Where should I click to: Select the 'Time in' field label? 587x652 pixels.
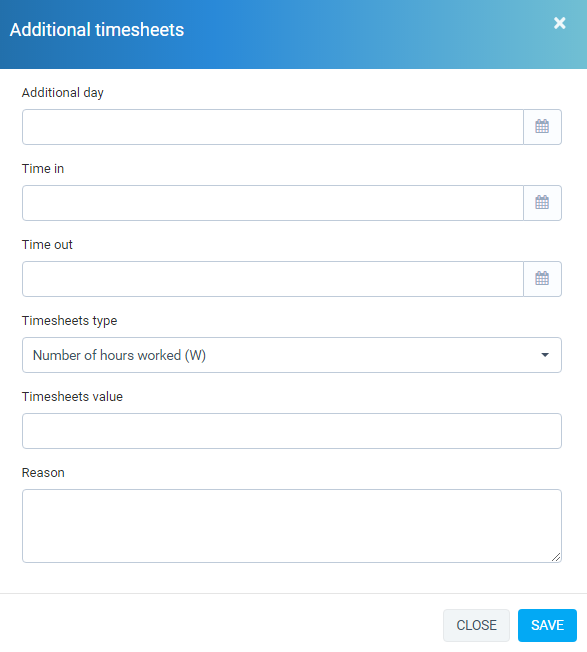point(43,168)
